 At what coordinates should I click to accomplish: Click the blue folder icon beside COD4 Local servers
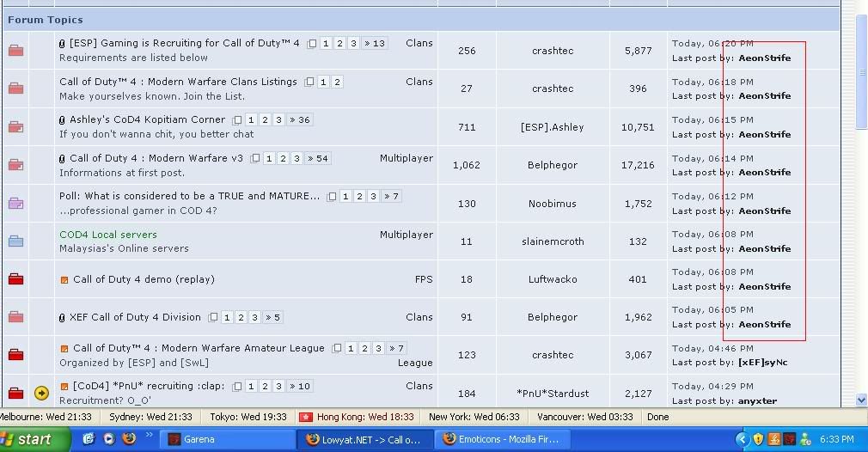[15, 241]
